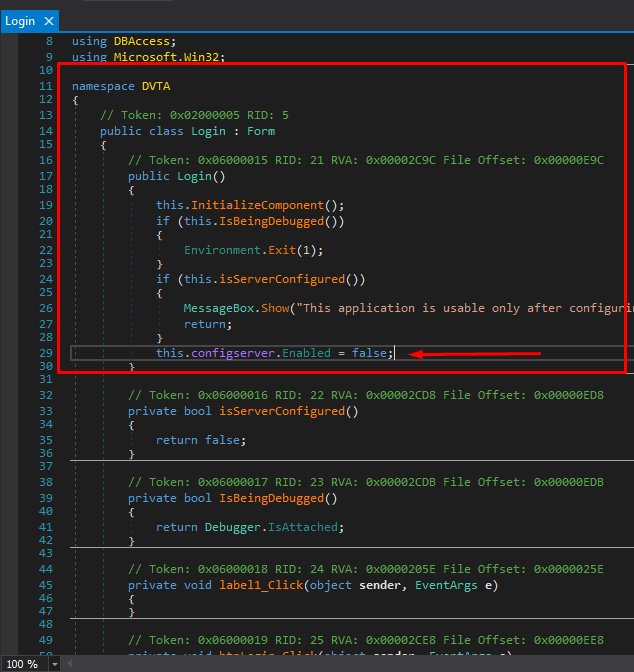634x672 pixels.
Task: Click the Show method of MessageBox
Action: click(274, 308)
